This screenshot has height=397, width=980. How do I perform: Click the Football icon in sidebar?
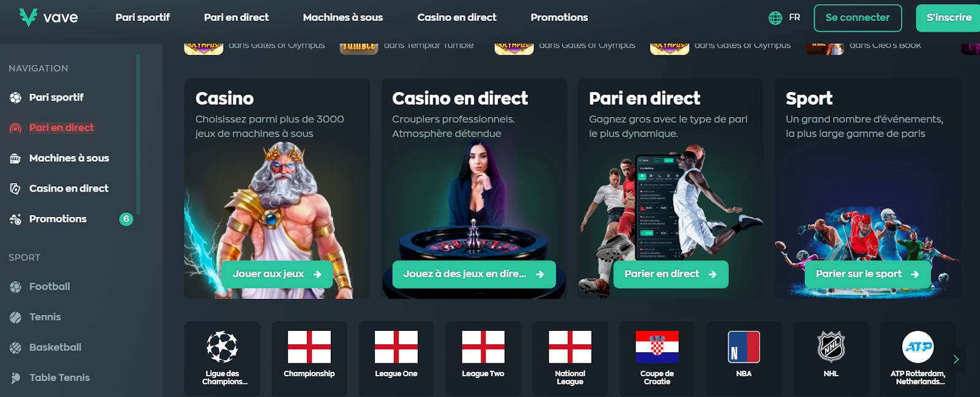(x=15, y=287)
